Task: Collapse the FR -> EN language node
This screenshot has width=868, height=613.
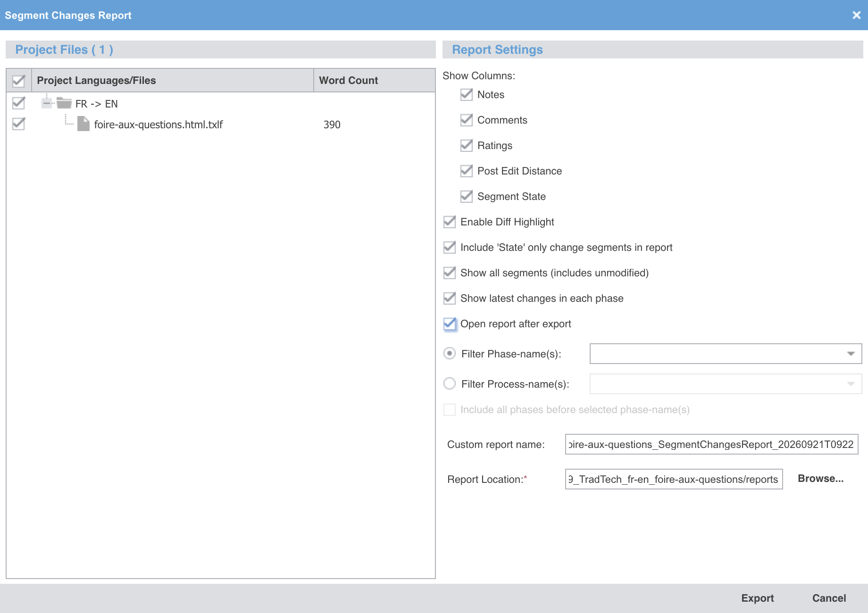Action: tap(46, 103)
